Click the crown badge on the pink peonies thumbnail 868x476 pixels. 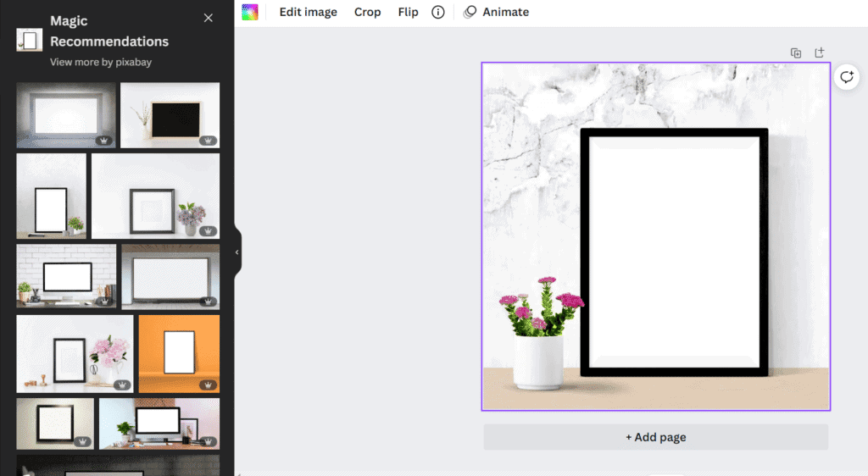[x=122, y=385]
